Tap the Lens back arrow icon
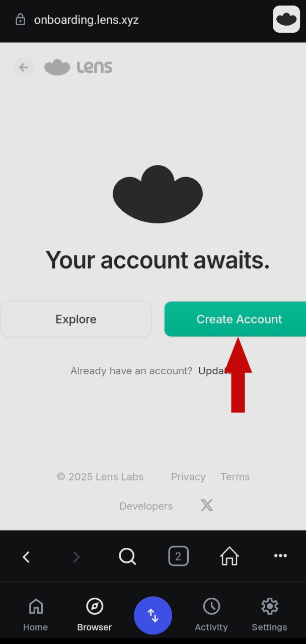 tap(24, 67)
